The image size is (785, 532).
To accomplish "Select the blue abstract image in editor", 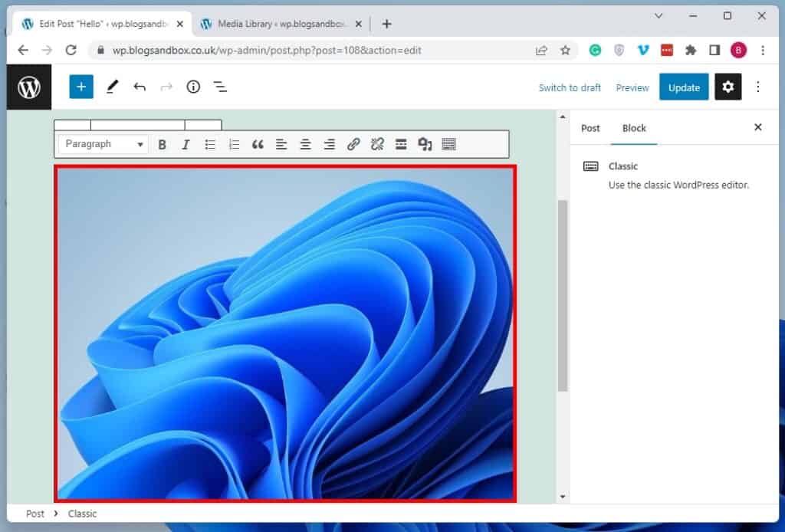I will (x=285, y=333).
